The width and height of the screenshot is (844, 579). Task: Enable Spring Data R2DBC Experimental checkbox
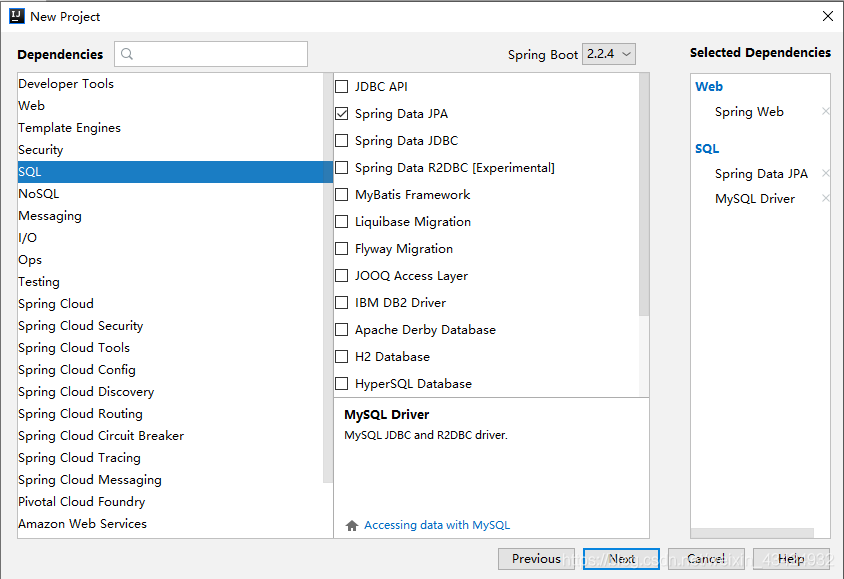pos(342,168)
